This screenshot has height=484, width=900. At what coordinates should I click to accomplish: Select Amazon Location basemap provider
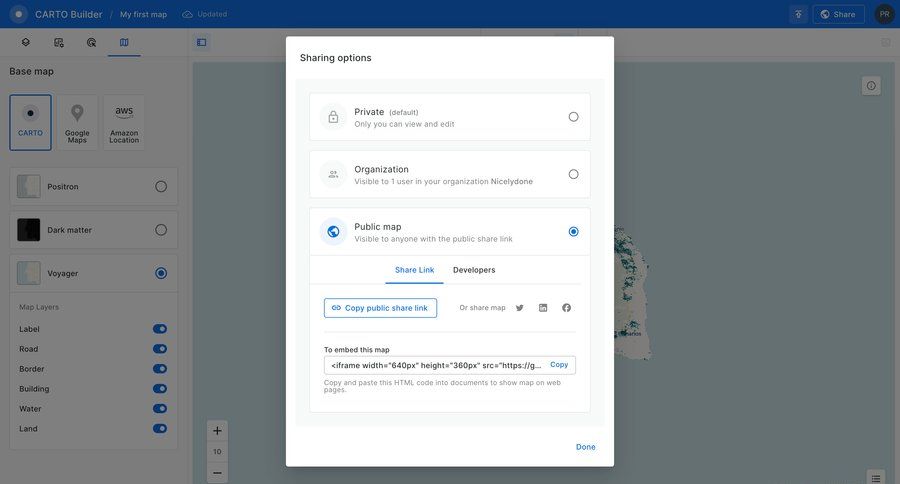coord(124,122)
